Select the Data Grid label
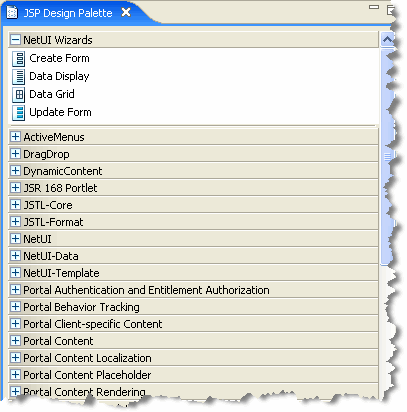Screen dimensions: 407x412 52,94
